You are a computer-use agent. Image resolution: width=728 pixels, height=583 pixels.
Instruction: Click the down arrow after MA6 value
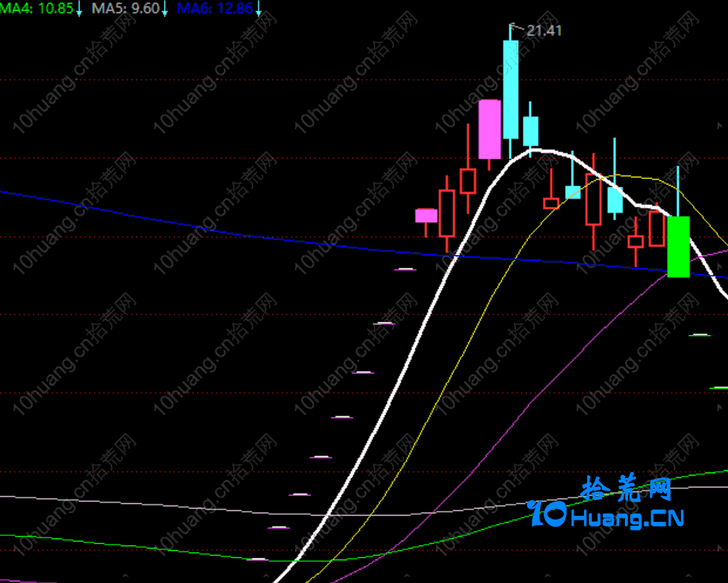point(259,9)
